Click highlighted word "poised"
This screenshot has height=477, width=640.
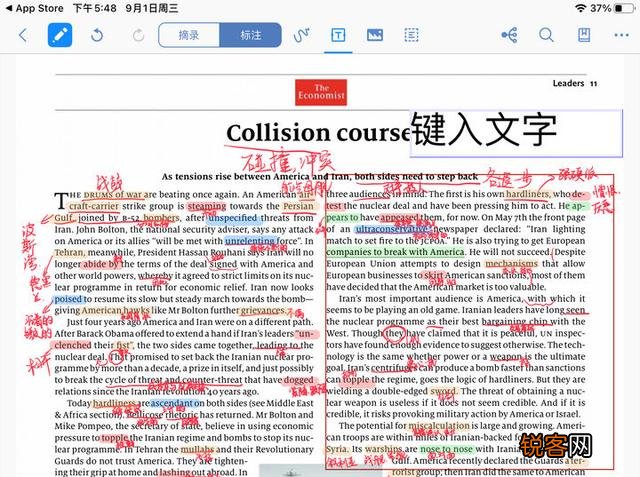pos(68,299)
